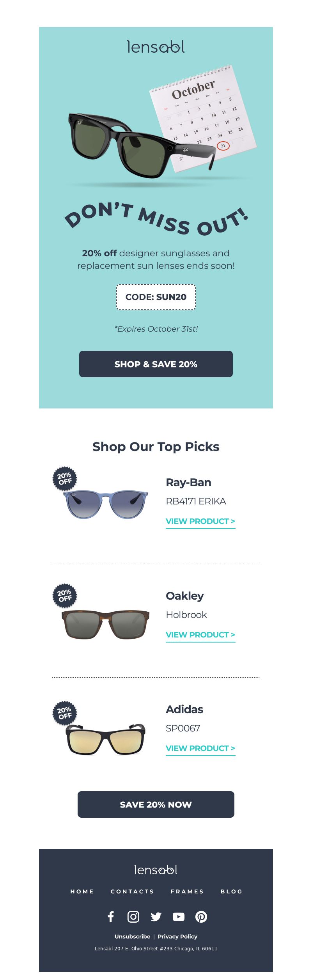Click the Save 20% Now button

(x=156, y=804)
